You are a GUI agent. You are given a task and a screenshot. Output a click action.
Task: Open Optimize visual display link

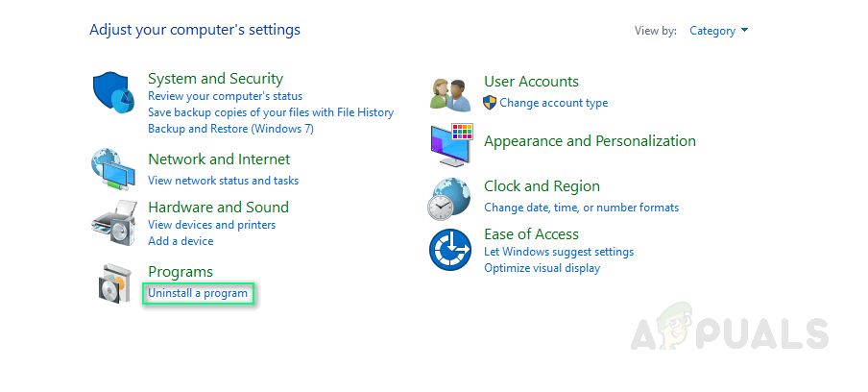542,268
